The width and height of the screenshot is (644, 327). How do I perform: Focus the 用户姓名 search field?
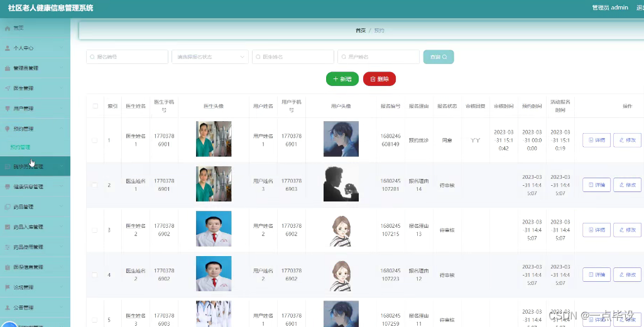pyautogui.click(x=378, y=57)
